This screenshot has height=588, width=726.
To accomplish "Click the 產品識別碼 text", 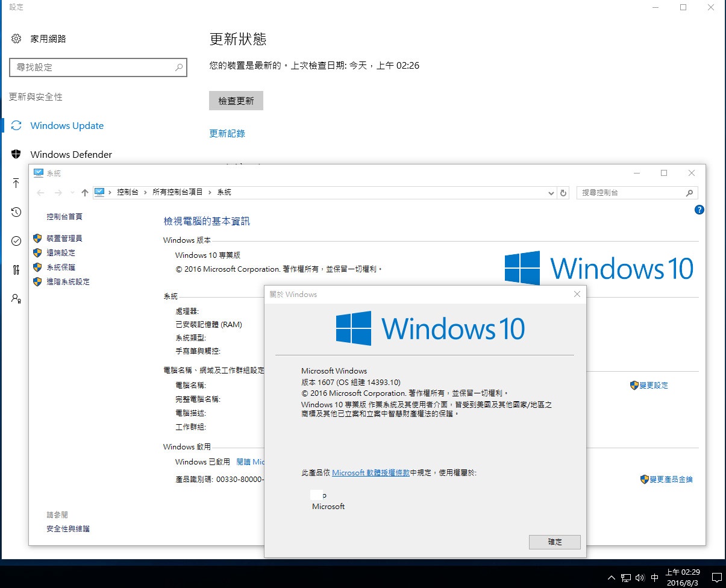I will pos(219,479).
